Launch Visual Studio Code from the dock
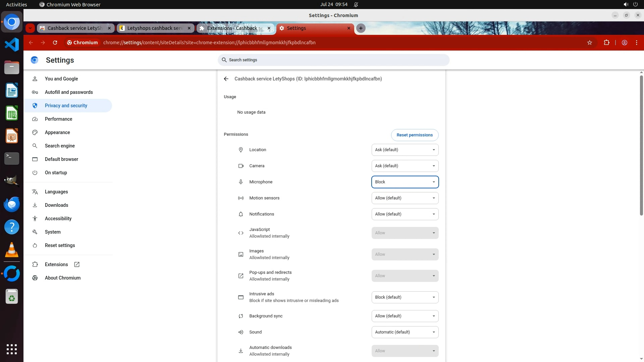Viewport: 644px width, 362px height. click(12, 45)
